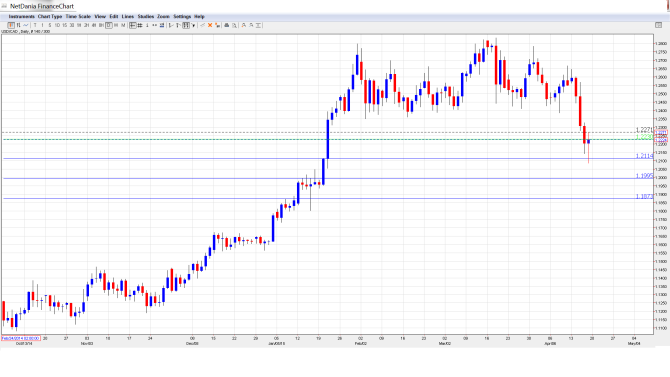Switch to tick time scale button
The image size is (670, 377).
tap(35, 25)
